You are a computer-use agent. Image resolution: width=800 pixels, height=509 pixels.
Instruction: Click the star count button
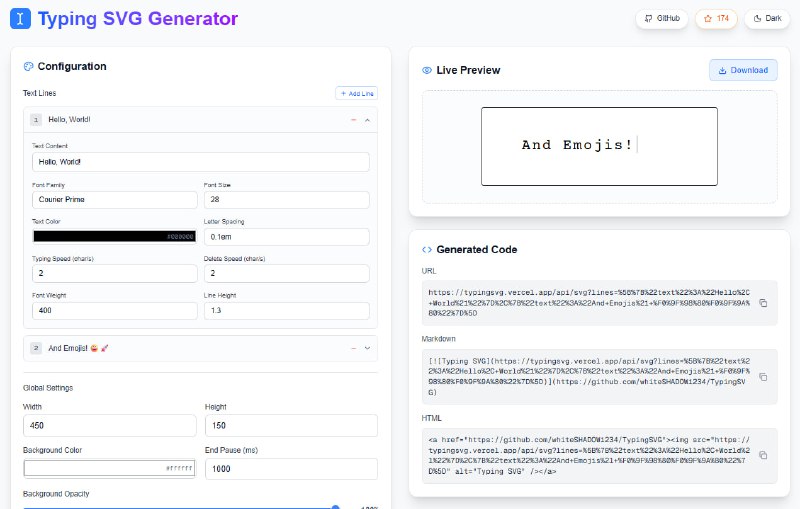[716, 18]
